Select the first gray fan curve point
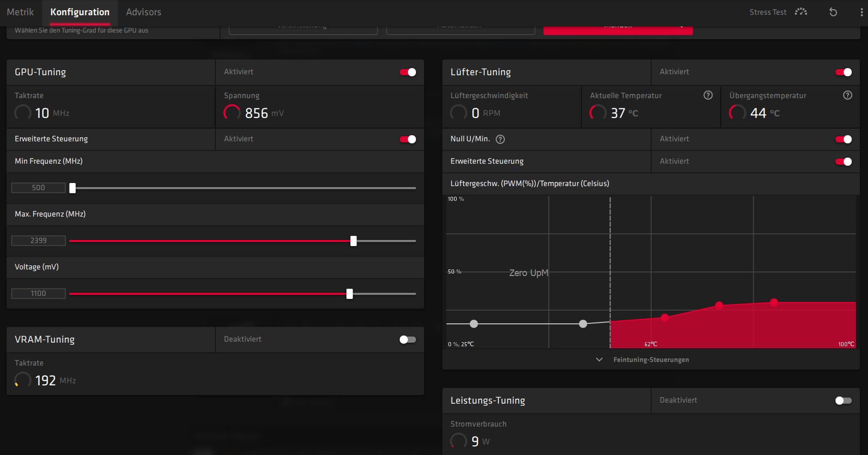The width and height of the screenshot is (868, 455). (474, 324)
